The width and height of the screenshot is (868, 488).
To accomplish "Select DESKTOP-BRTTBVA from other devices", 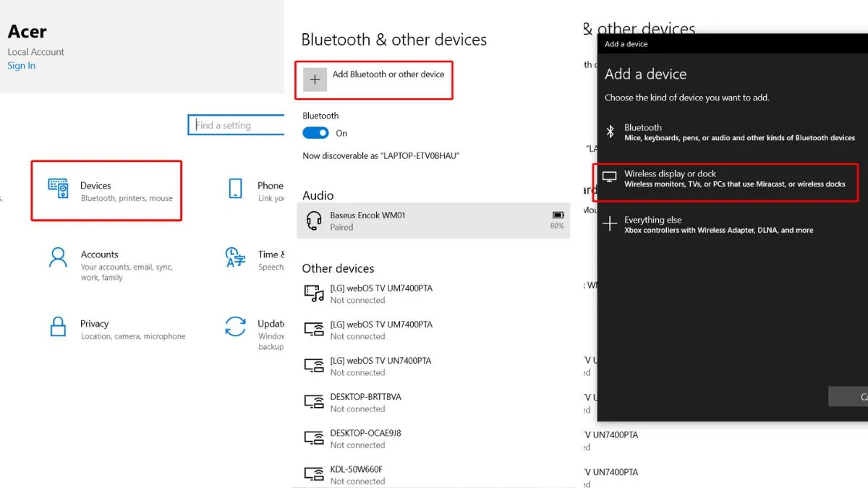I will click(x=365, y=403).
